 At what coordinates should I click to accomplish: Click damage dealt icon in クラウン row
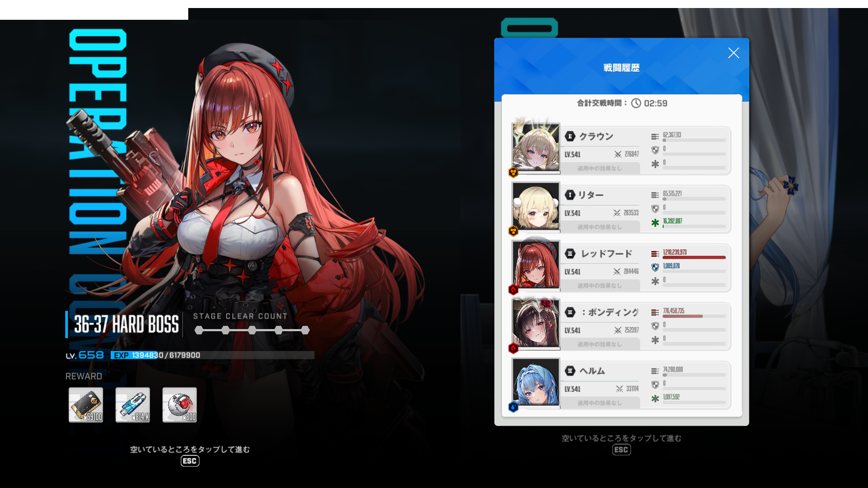655,137
